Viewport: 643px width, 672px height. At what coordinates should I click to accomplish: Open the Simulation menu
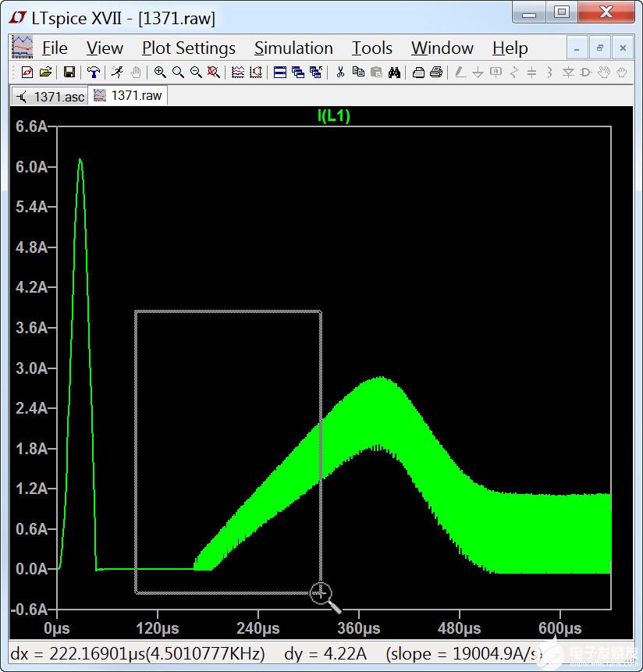pos(293,48)
